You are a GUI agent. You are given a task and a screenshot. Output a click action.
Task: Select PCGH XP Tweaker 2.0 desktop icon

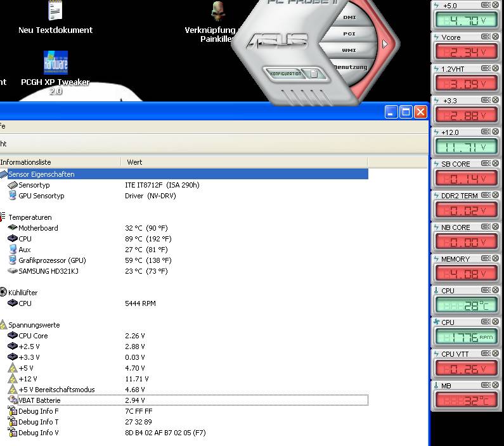pos(55,73)
